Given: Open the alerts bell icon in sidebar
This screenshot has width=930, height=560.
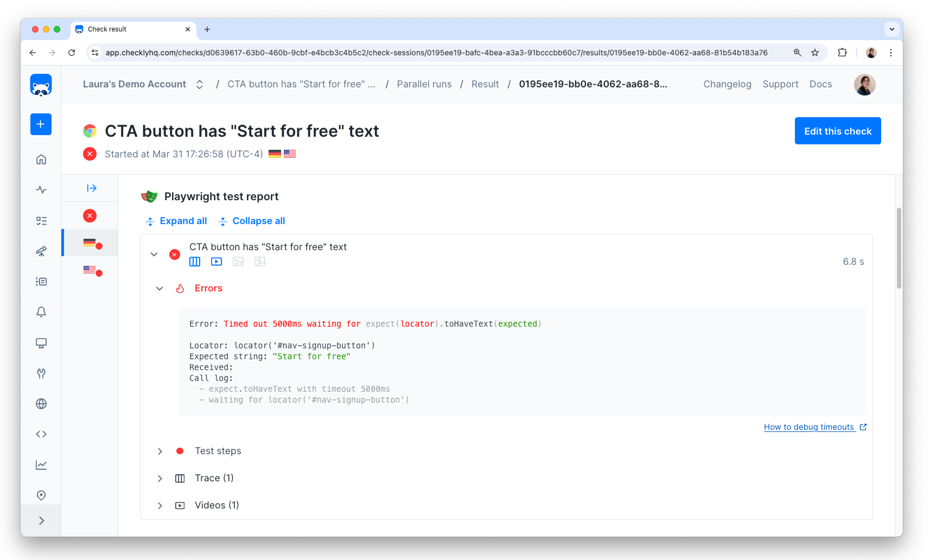Looking at the screenshot, I should (41, 312).
